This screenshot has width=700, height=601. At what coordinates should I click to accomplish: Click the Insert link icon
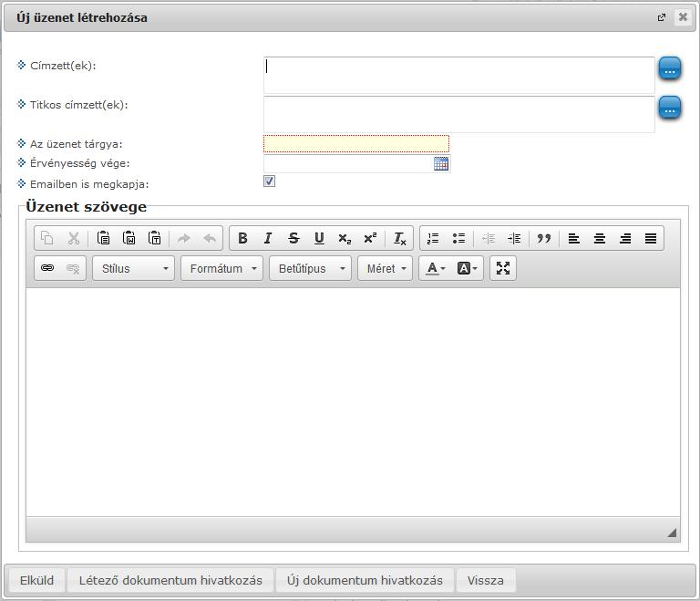click(47, 268)
